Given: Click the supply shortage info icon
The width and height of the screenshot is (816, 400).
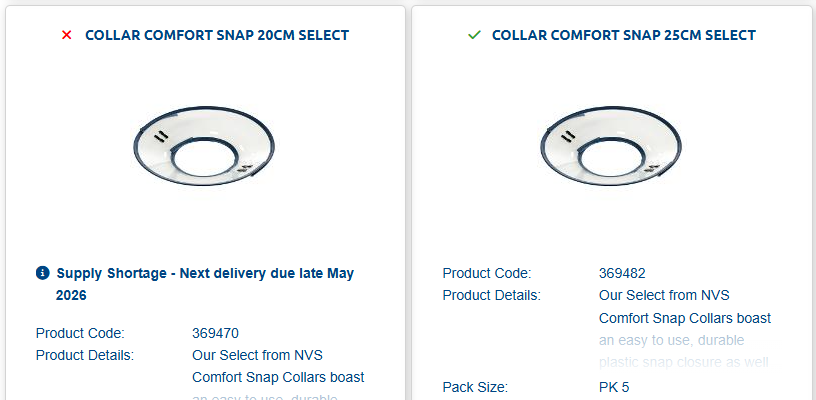Looking at the screenshot, I should [43, 273].
